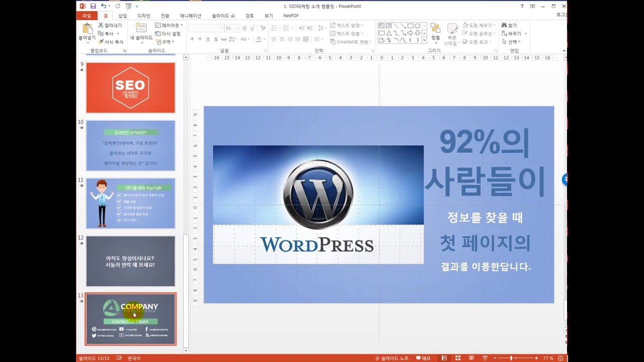Toggle align text left button
Viewport: 644px width, 362px height.
(x=274, y=39)
